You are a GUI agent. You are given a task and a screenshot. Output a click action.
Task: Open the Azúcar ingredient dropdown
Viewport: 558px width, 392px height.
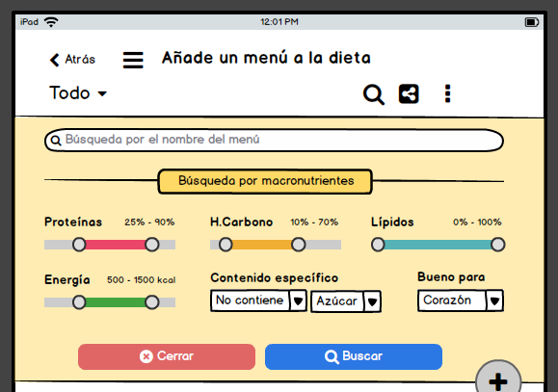tap(346, 301)
